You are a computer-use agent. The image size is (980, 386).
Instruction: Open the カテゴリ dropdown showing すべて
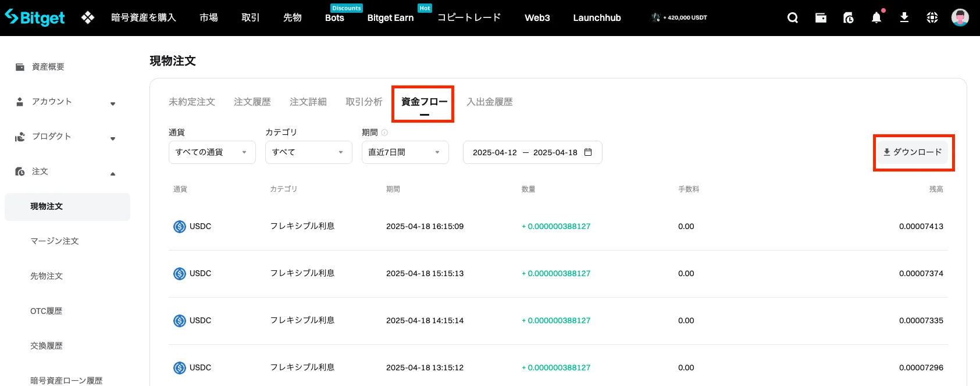coord(308,152)
